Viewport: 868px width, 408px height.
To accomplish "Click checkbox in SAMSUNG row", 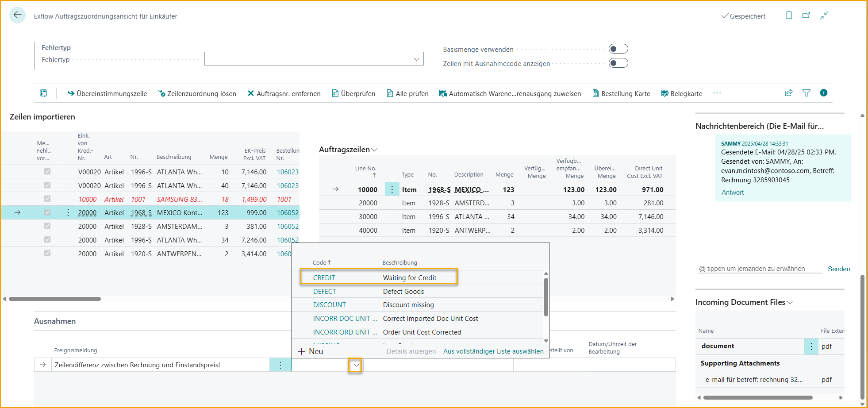I will coord(47,199).
